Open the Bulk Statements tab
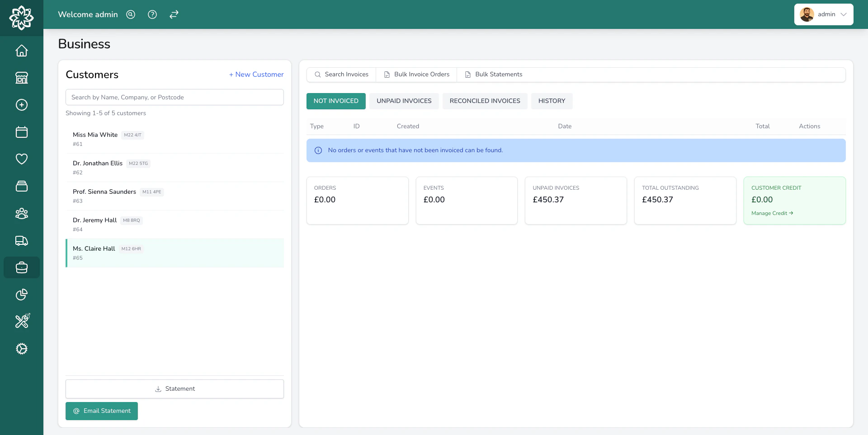The height and width of the screenshot is (435, 868). coord(493,74)
